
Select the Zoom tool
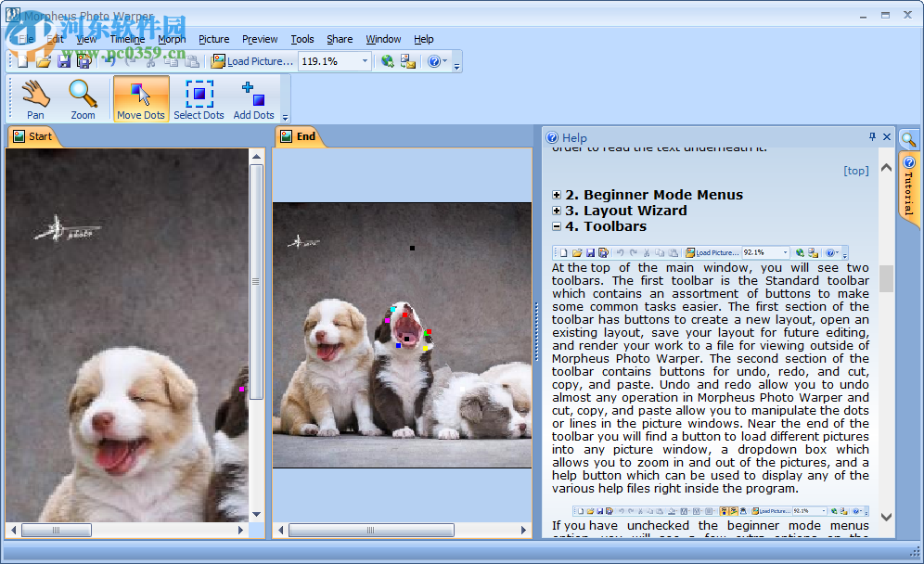(x=83, y=97)
